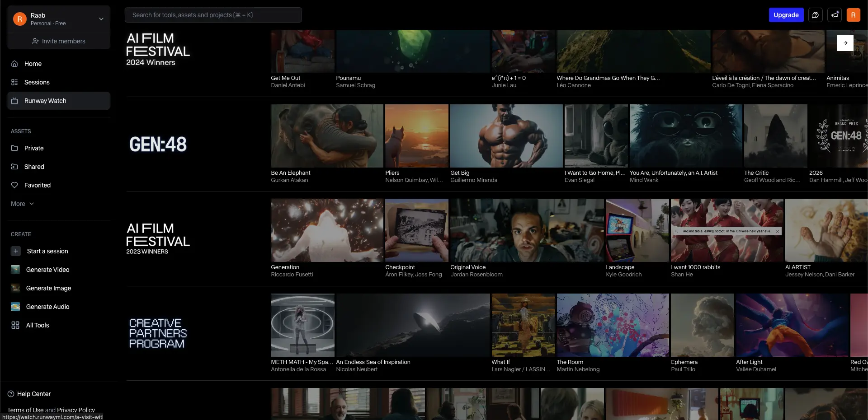
Task: Click Invite members button
Action: 59,41
